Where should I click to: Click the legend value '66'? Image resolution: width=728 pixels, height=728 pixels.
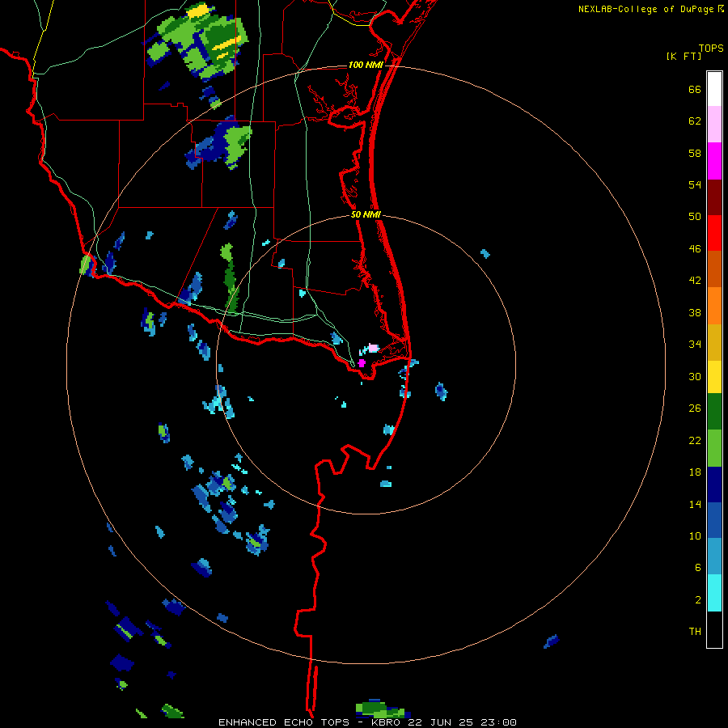tap(695, 89)
